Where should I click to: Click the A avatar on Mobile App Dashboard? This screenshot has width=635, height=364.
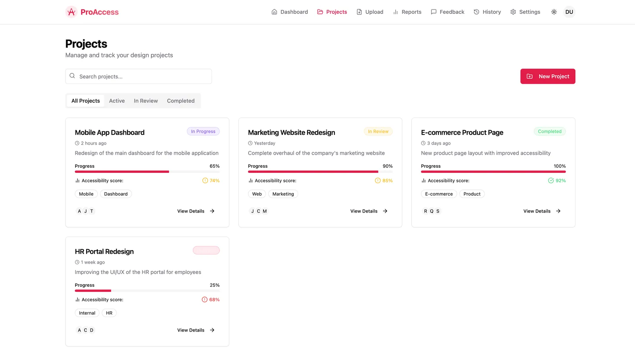[x=79, y=211]
